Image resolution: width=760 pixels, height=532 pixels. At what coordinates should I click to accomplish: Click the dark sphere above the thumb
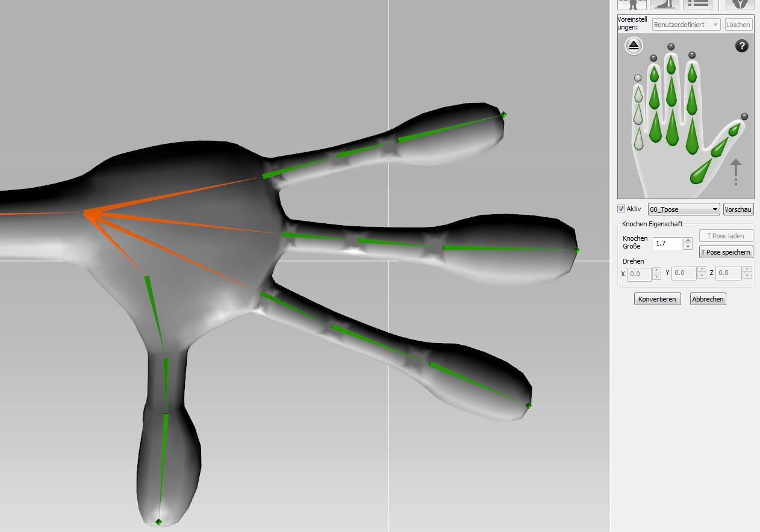(744, 116)
